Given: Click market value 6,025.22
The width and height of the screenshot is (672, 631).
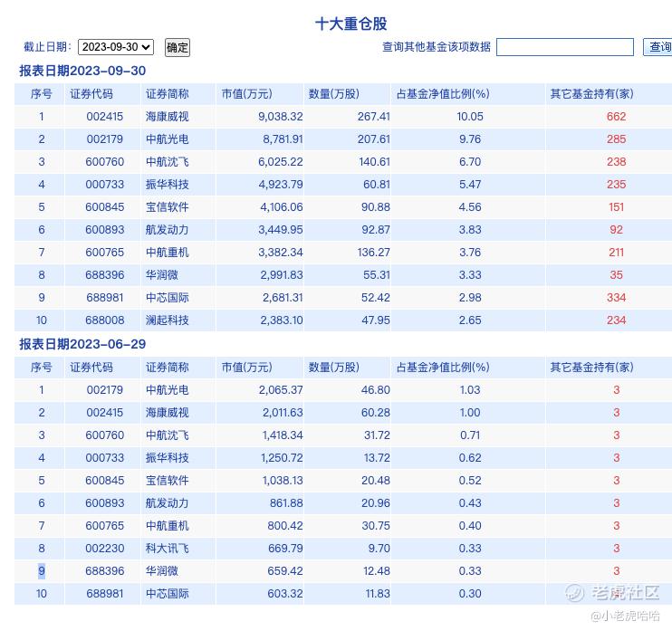Looking at the screenshot, I should [280, 162].
